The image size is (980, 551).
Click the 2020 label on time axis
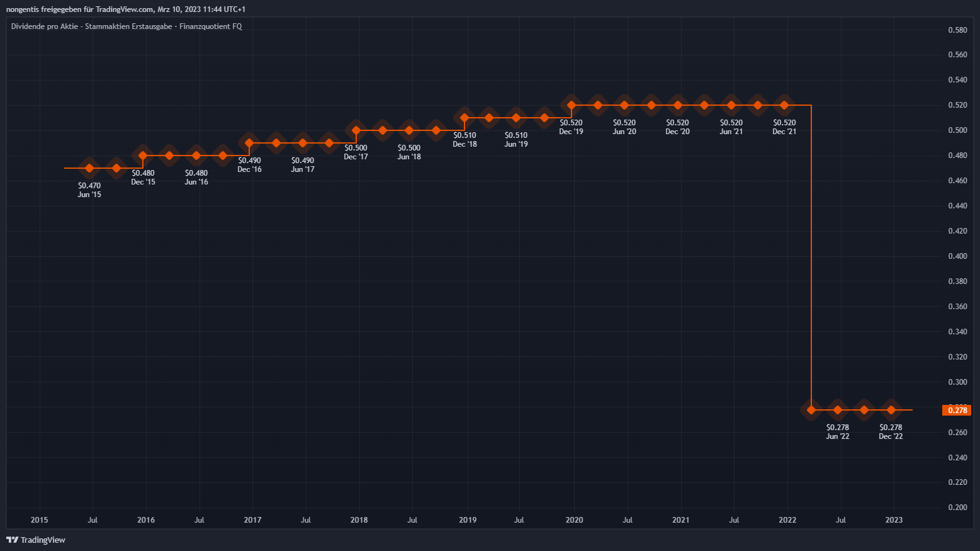pyautogui.click(x=574, y=520)
